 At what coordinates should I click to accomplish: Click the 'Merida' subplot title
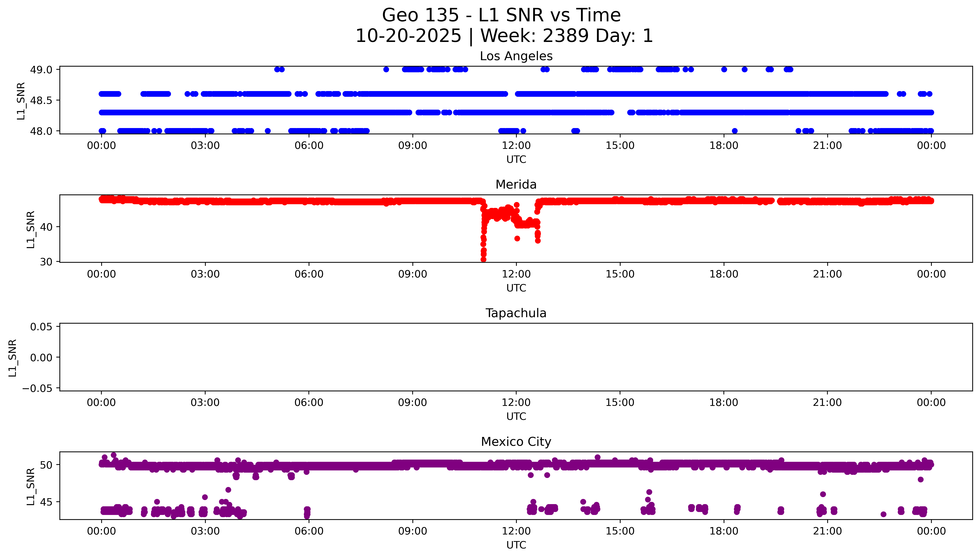click(516, 185)
